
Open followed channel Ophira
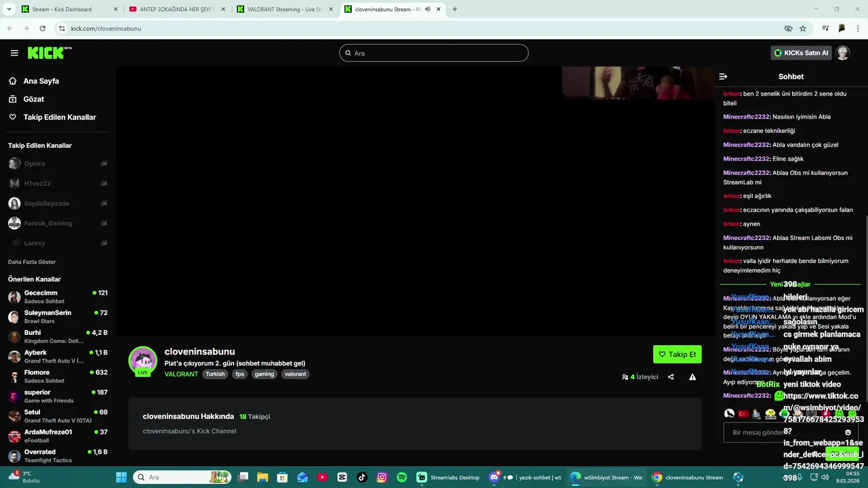(x=34, y=163)
